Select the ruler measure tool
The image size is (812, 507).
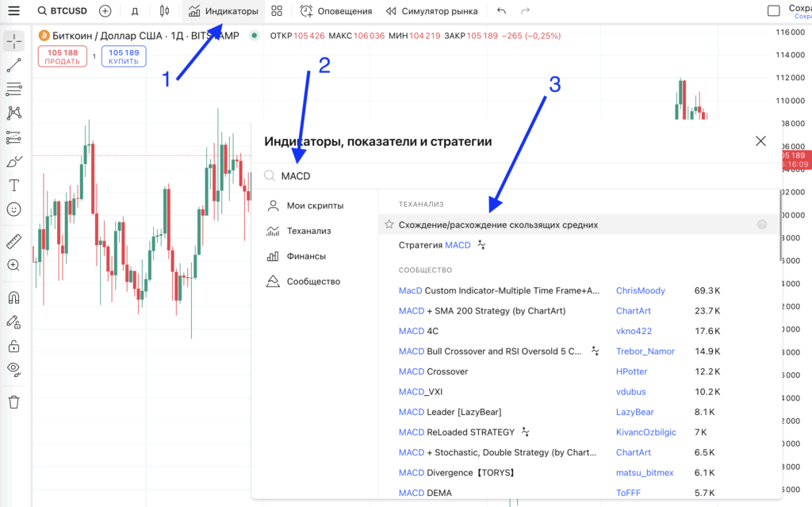[x=14, y=241]
